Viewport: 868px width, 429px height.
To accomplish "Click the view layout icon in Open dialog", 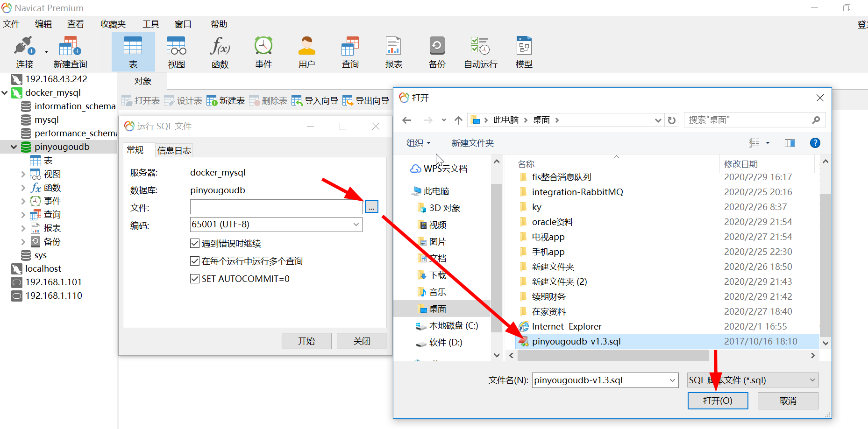I will (x=754, y=143).
